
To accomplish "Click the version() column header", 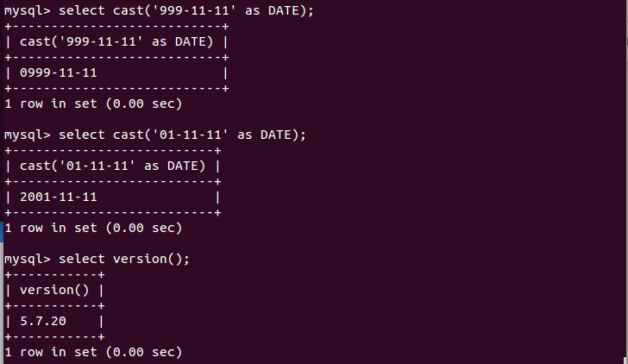I will pos(54,290).
